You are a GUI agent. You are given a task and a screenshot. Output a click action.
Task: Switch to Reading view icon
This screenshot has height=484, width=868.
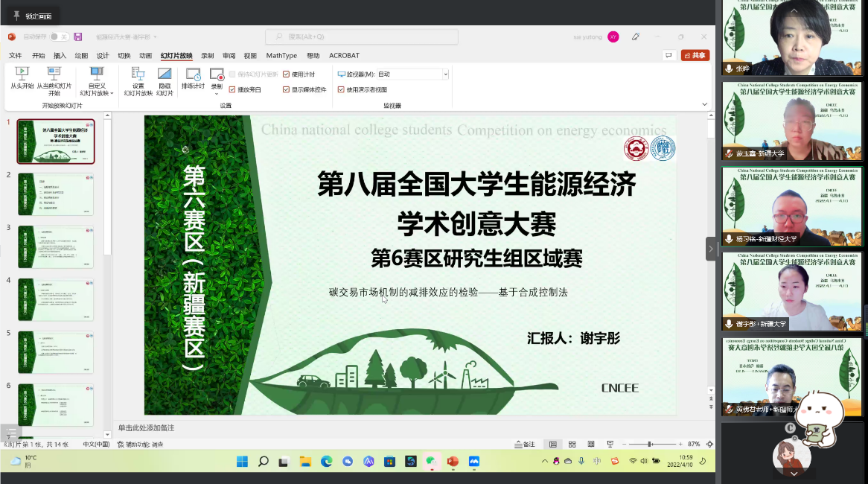click(x=591, y=444)
